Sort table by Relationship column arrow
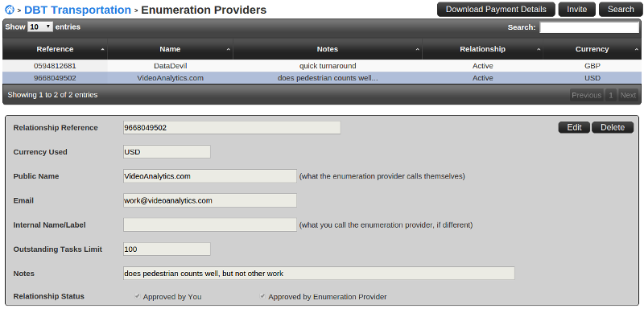Screen dimensions: 644x309 [539, 50]
